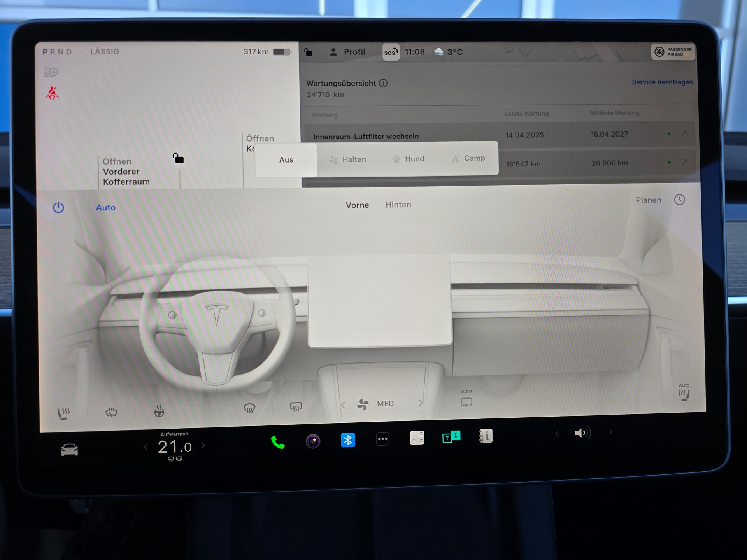Toggle the front windshield defrost
This screenshot has width=747, height=560.
tap(249, 408)
